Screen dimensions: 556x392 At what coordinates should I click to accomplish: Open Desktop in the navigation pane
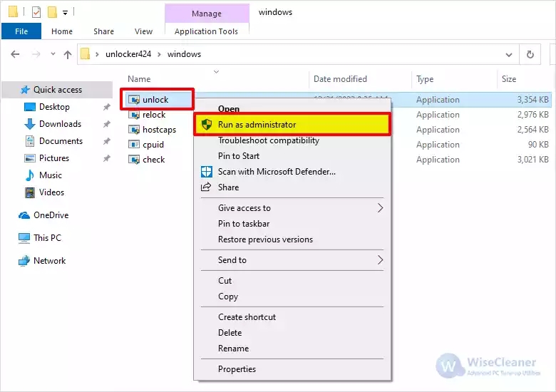tap(54, 107)
